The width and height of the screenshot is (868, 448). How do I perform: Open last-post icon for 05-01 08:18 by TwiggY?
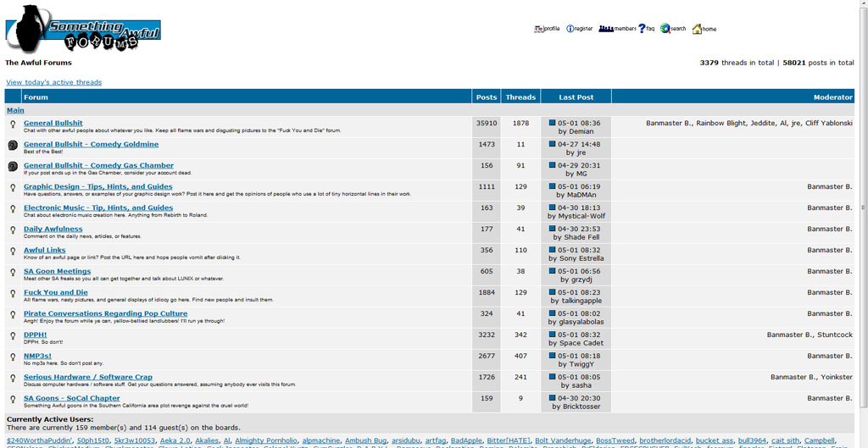553,356
